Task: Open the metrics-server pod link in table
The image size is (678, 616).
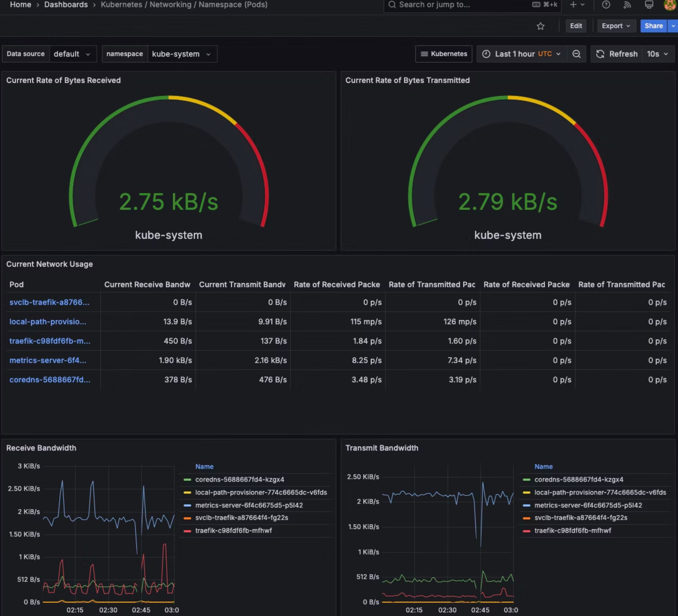Action: click(x=48, y=360)
